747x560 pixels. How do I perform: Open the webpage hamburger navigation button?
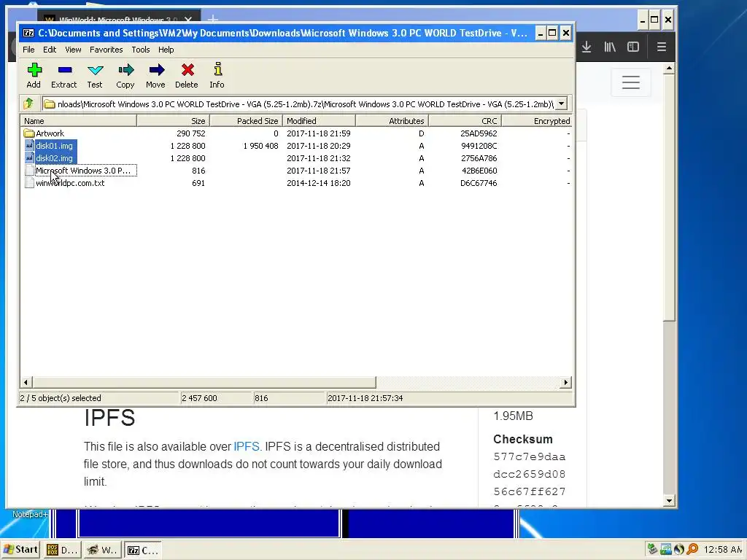[631, 82]
